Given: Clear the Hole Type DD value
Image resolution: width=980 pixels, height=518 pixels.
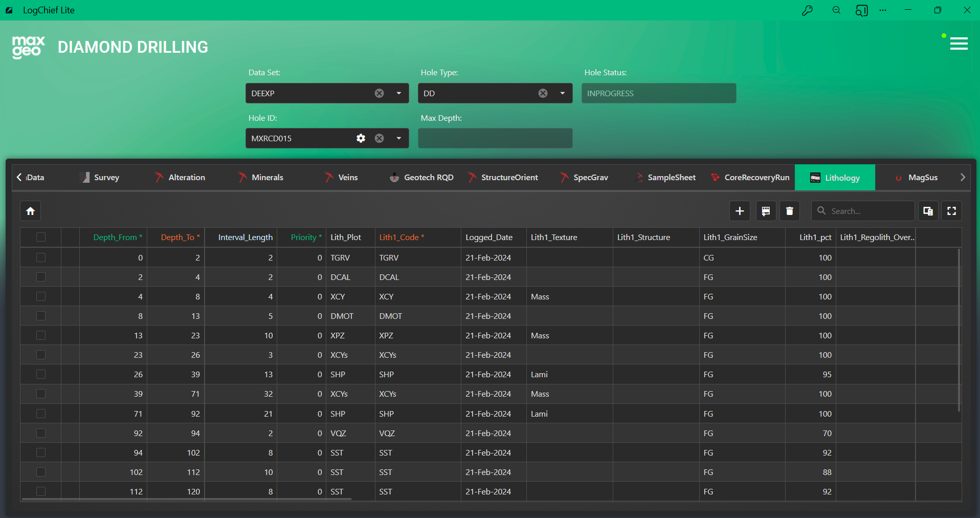Looking at the screenshot, I should click(543, 93).
